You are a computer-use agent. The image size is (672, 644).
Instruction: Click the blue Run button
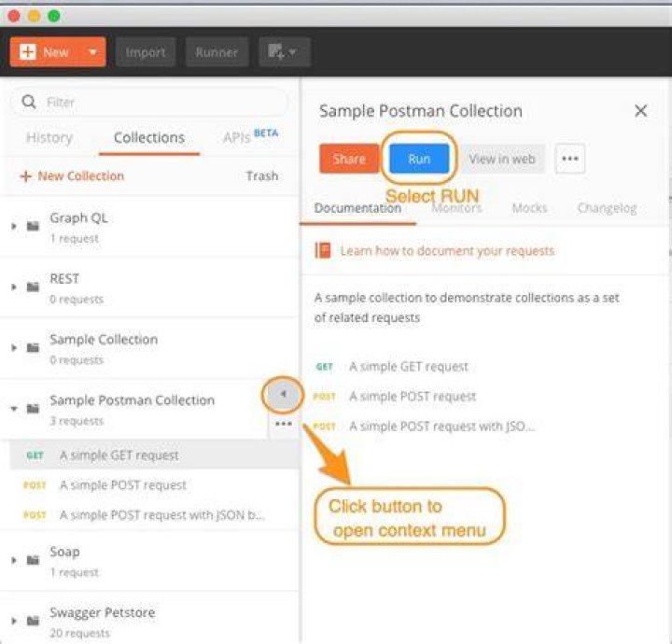click(419, 159)
